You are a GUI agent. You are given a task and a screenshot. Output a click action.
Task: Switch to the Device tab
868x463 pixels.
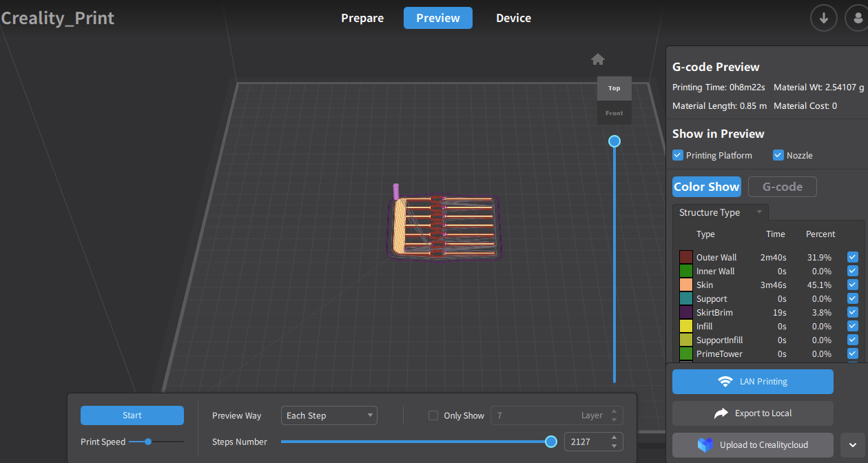click(x=513, y=18)
